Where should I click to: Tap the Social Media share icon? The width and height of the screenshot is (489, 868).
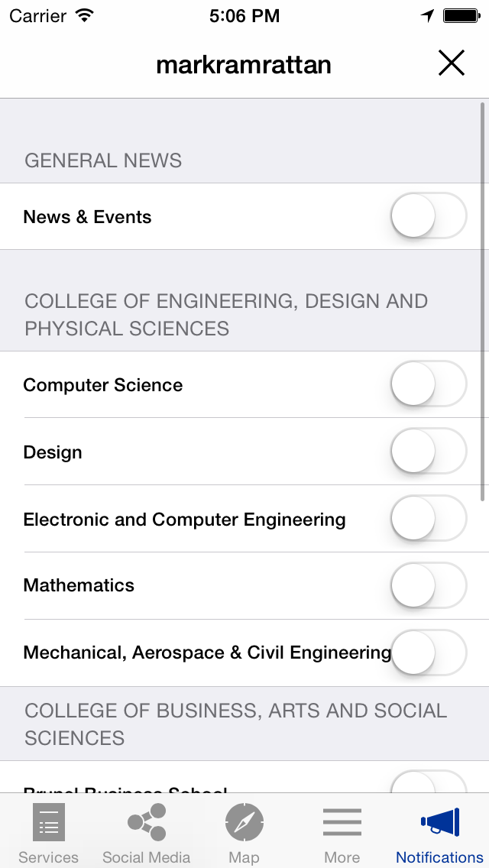point(147,822)
